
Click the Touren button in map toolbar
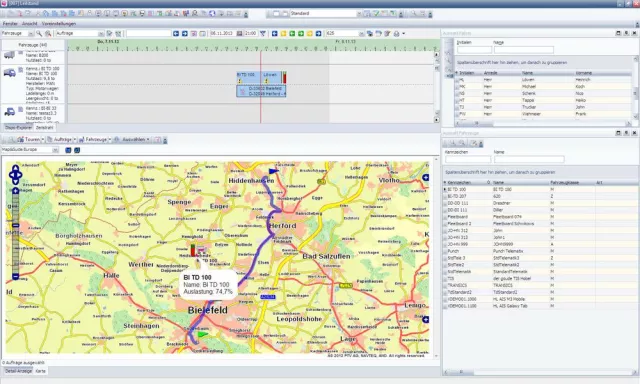(29, 140)
